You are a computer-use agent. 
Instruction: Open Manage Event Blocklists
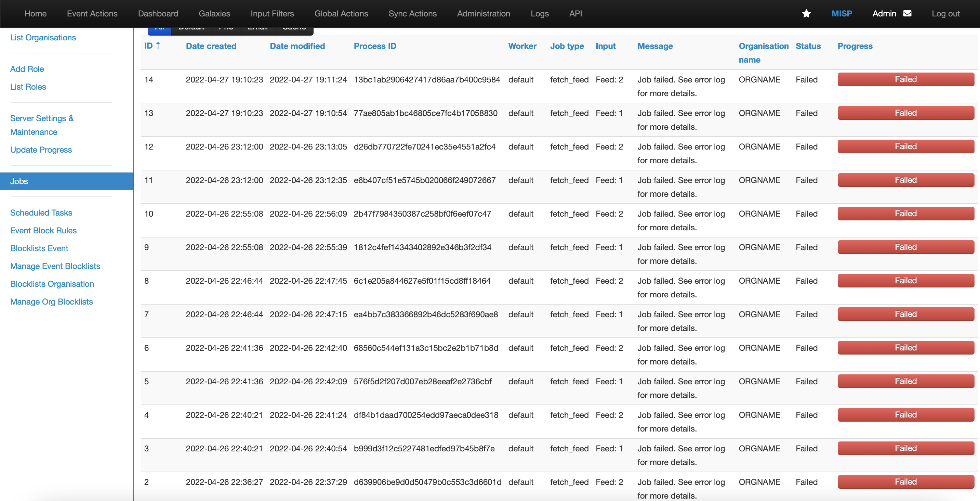coord(55,267)
